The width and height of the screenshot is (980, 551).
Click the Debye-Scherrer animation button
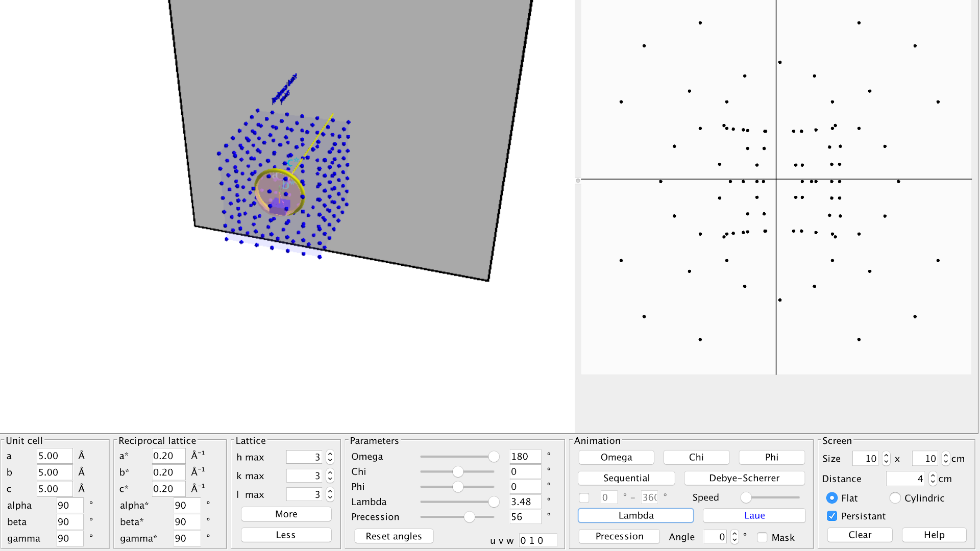tap(744, 478)
